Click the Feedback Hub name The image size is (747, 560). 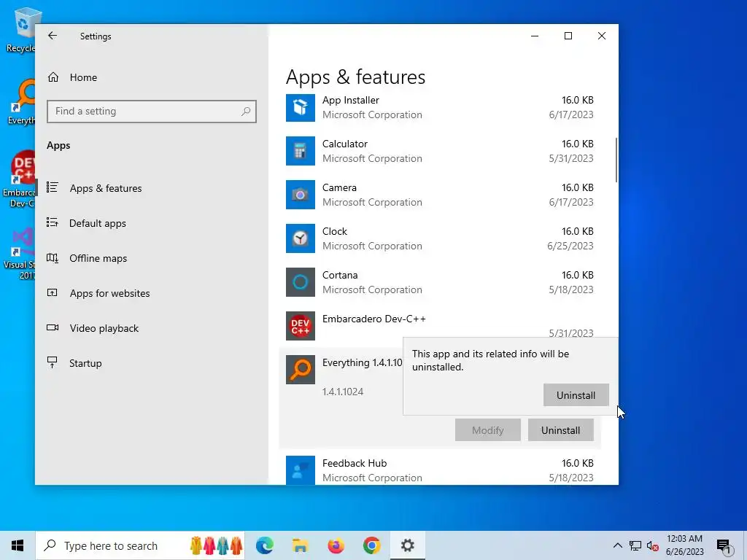[355, 463]
